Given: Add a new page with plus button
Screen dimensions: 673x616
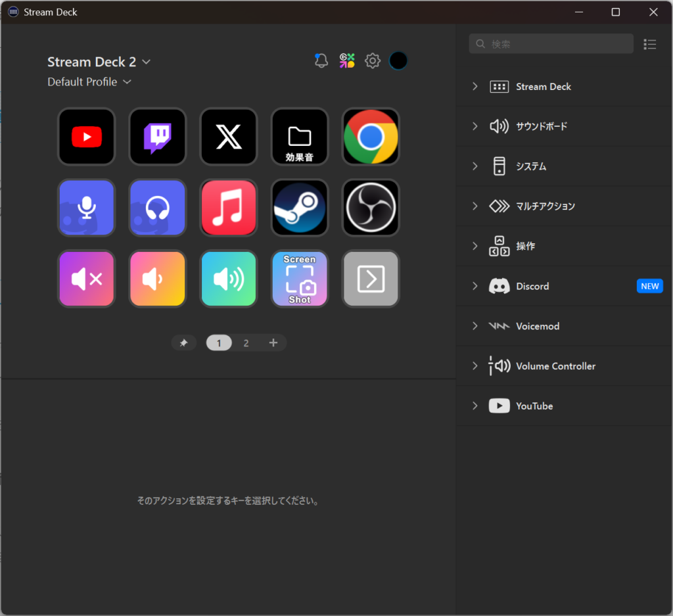Looking at the screenshot, I should [x=273, y=343].
